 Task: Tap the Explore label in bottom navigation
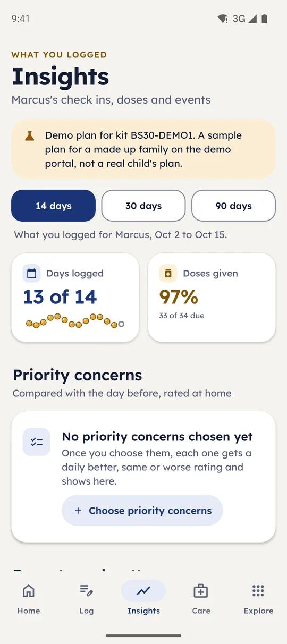[x=258, y=611]
